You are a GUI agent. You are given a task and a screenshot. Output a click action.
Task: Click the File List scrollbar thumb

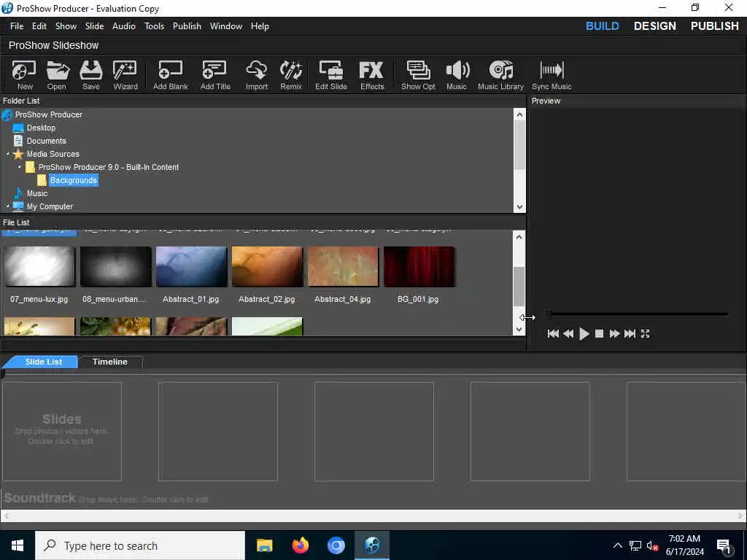pos(519,286)
